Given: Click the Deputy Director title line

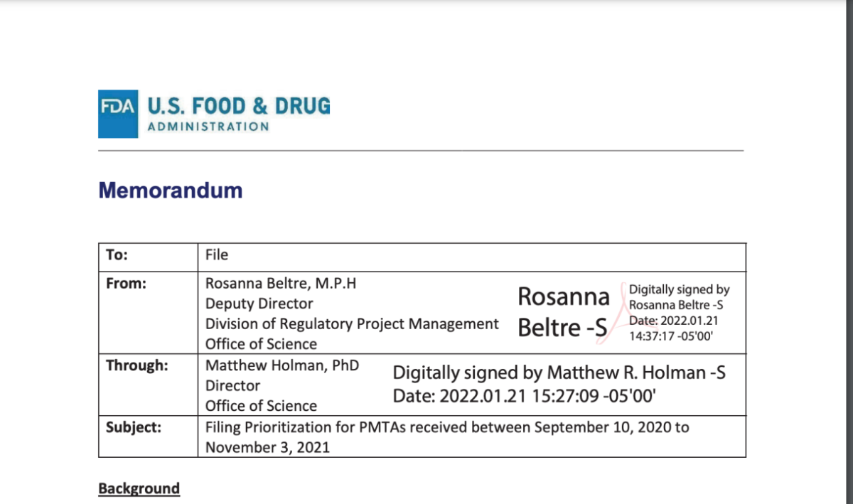Looking at the screenshot, I should tap(259, 304).
